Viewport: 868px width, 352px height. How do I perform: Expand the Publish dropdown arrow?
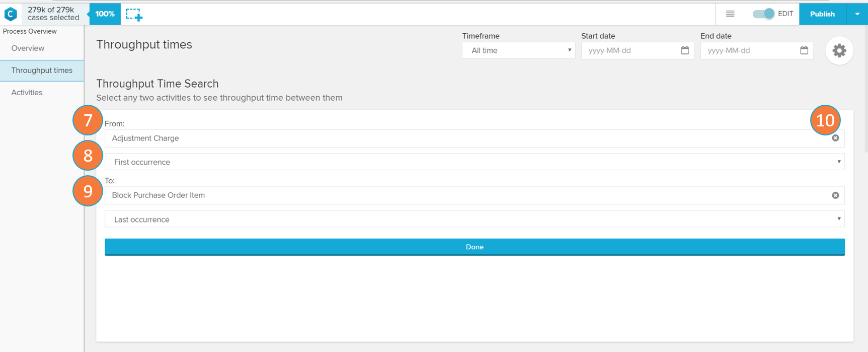(x=857, y=14)
